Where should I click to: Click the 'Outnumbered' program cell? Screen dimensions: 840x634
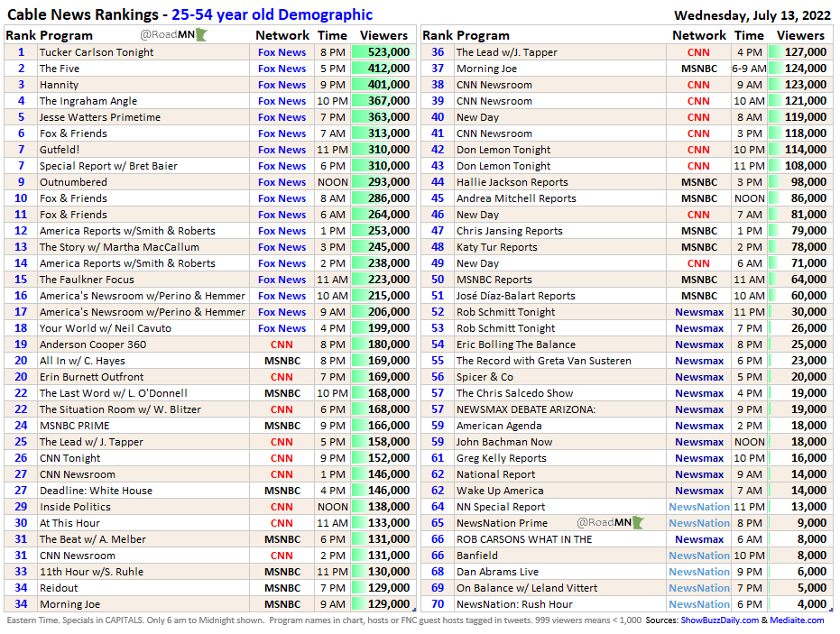(143, 182)
